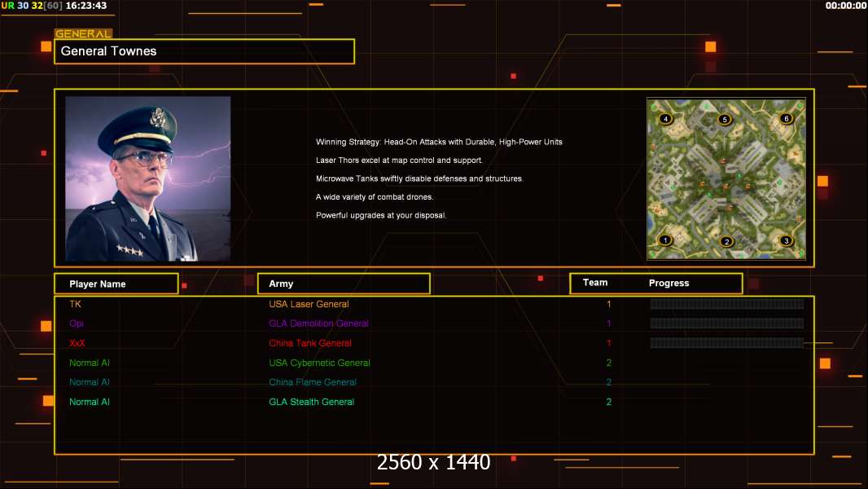Screen dimensions: 868x489
Task: Click the Microwave Tanks description line
Action: pos(419,178)
